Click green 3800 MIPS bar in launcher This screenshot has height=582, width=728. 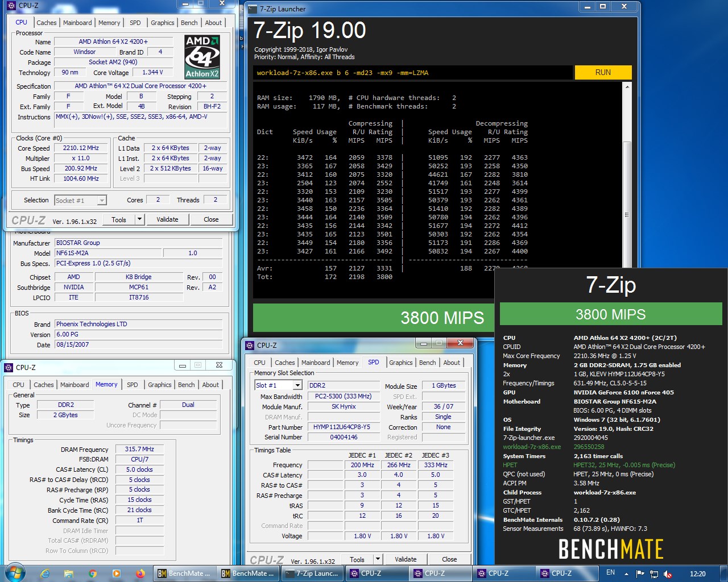[373, 318]
